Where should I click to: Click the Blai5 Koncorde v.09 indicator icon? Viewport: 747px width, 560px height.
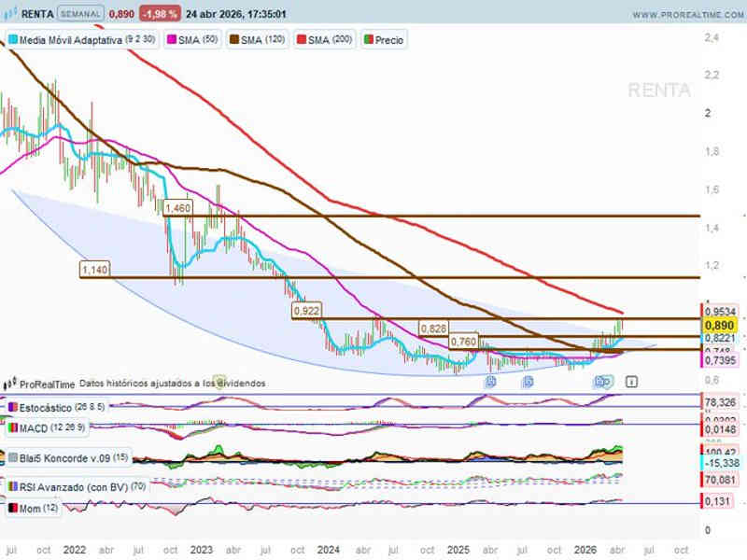pyautogui.click(x=12, y=457)
